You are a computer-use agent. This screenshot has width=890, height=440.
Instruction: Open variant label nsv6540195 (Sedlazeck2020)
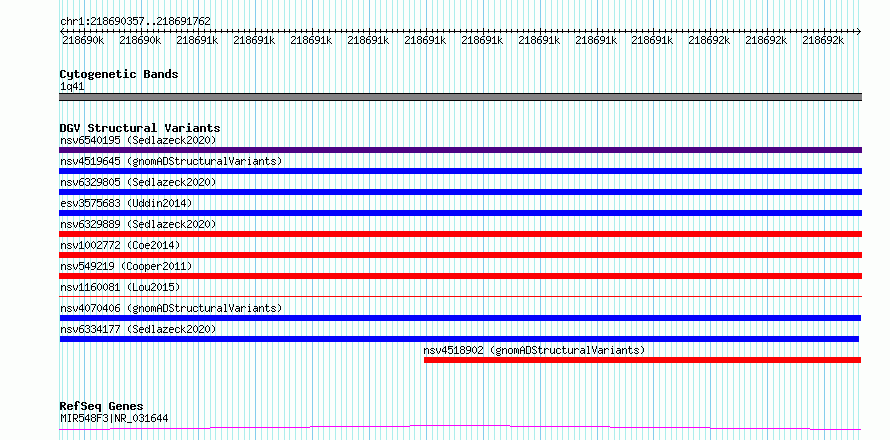138,140
